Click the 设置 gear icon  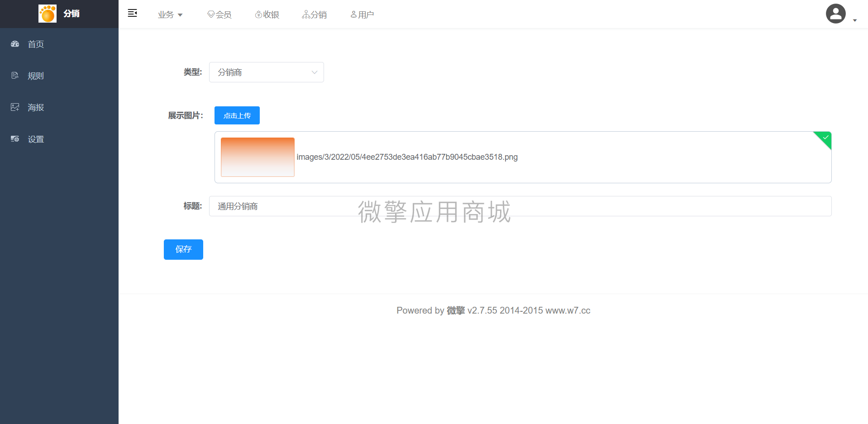pos(15,139)
